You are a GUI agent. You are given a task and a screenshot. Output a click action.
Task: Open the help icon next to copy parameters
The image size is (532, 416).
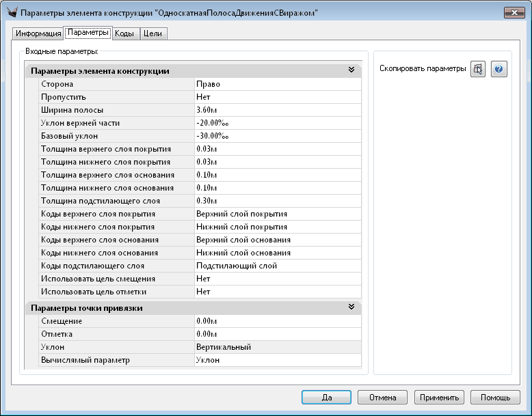pyautogui.click(x=499, y=69)
